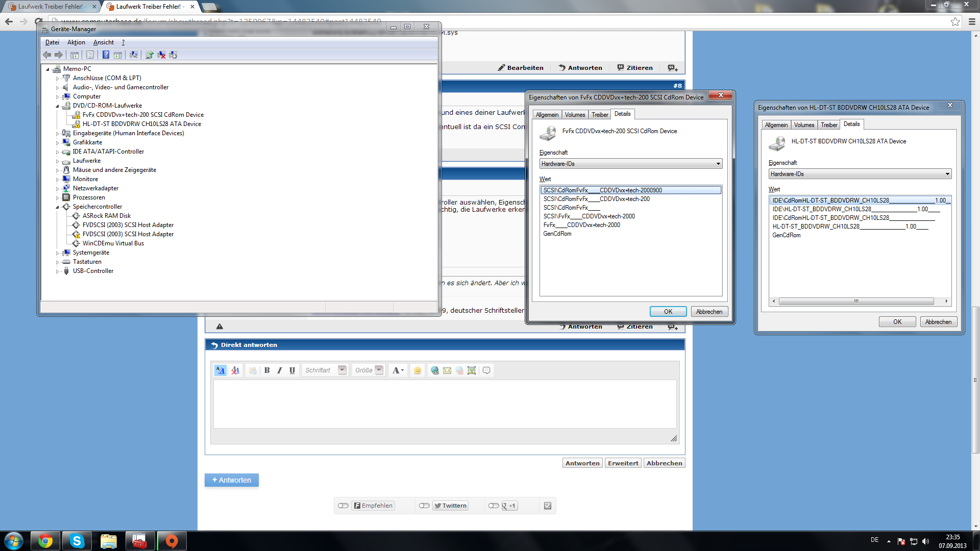Open the Schriftart font dropdown
The width and height of the screenshot is (980, 551).
[342, 370]
